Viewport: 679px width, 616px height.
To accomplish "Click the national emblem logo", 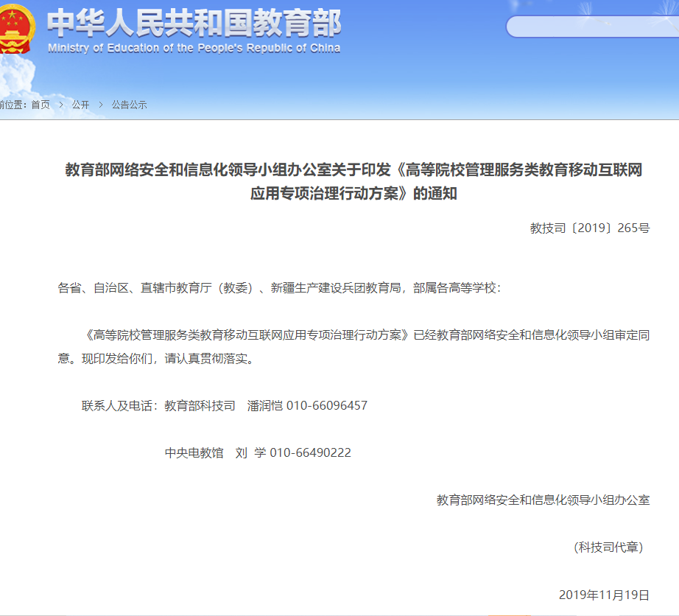I will coord(15,29).
